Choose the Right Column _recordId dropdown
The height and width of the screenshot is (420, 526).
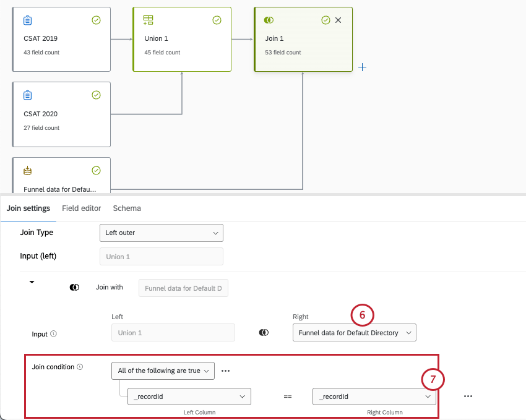pos(374,396)
